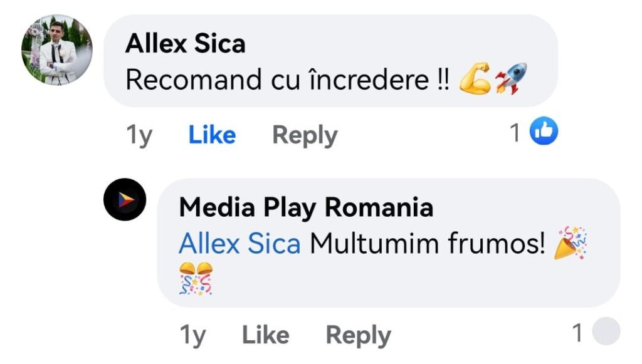Viewport: 642px width, 364px height.
Task: Click the 1y timestamp under Allex's comment
Action: coord(139,135)
